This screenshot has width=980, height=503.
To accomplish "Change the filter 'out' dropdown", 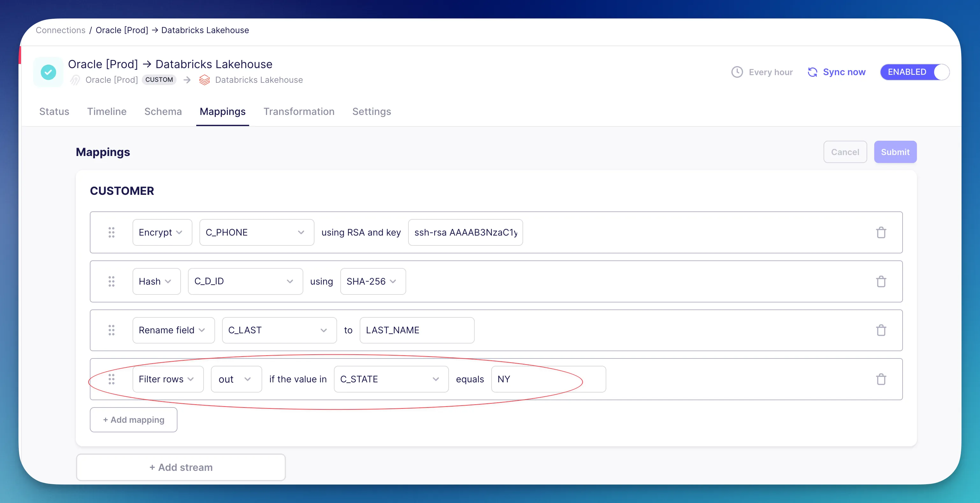I will [236, 379].
